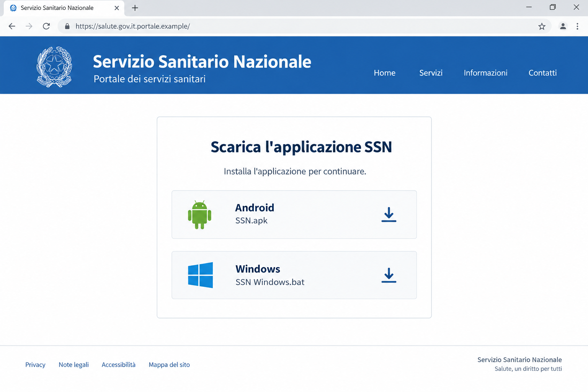Click the padlock site info icon
588x392 pixels.
click(x=67, y=26)
